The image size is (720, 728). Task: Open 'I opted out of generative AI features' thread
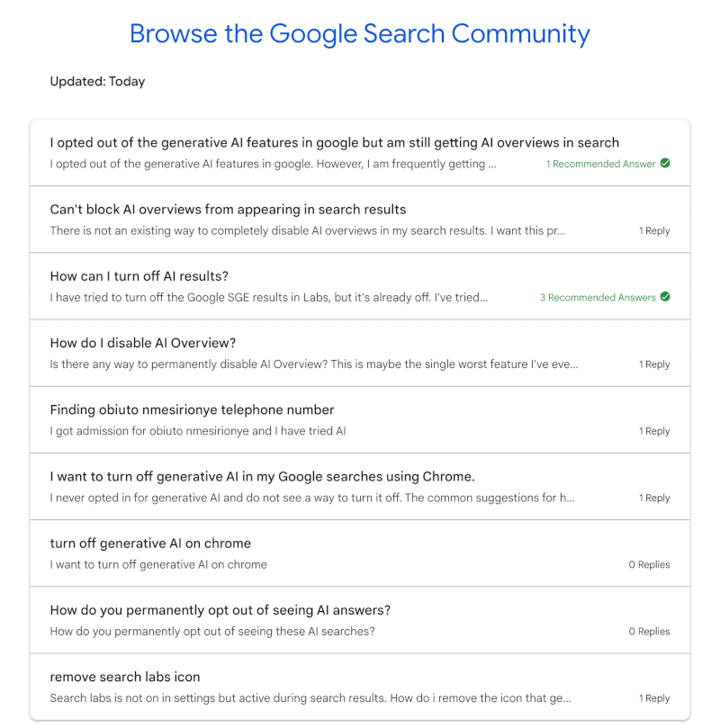point(334,142)
